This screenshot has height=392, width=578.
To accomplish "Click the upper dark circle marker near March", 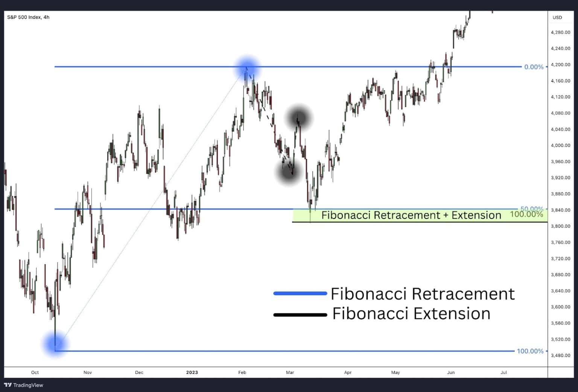I will 298,117.
